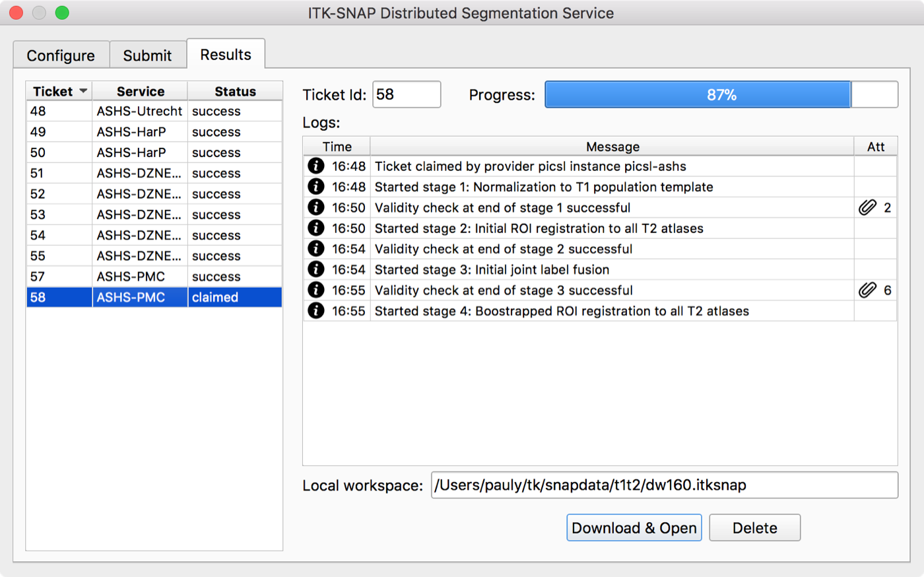Click the Local workspace path field

(665, 485)
